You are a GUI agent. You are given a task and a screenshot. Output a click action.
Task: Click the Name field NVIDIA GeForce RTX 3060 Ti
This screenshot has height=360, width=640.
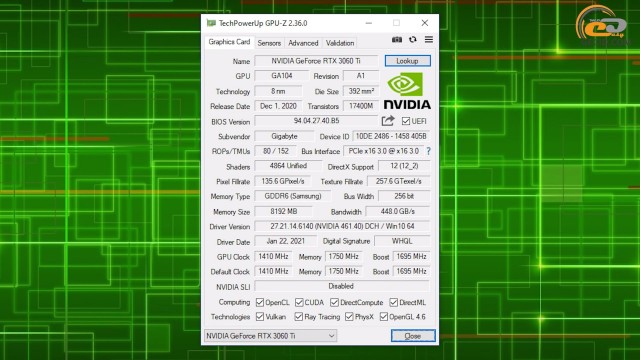pyautogui.click(x=316, y=61)
